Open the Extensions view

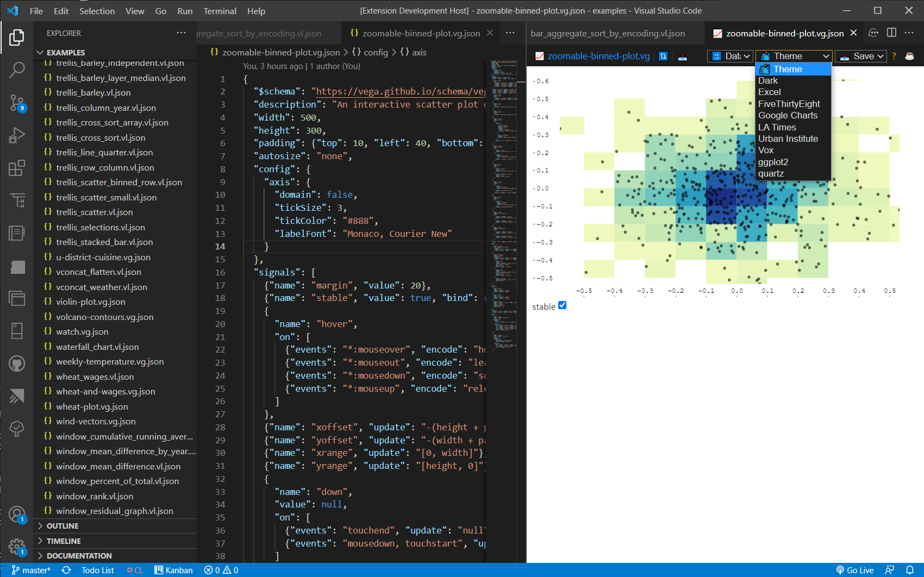coord(16,168)
